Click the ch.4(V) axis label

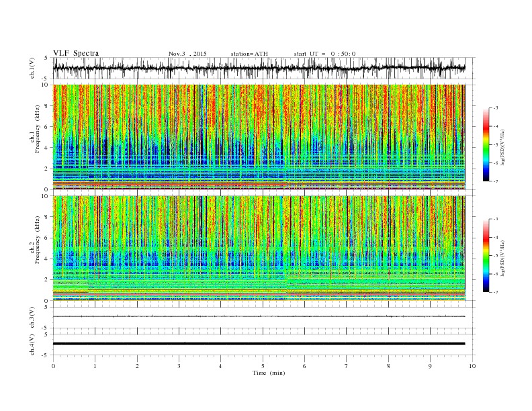(32, 345)
